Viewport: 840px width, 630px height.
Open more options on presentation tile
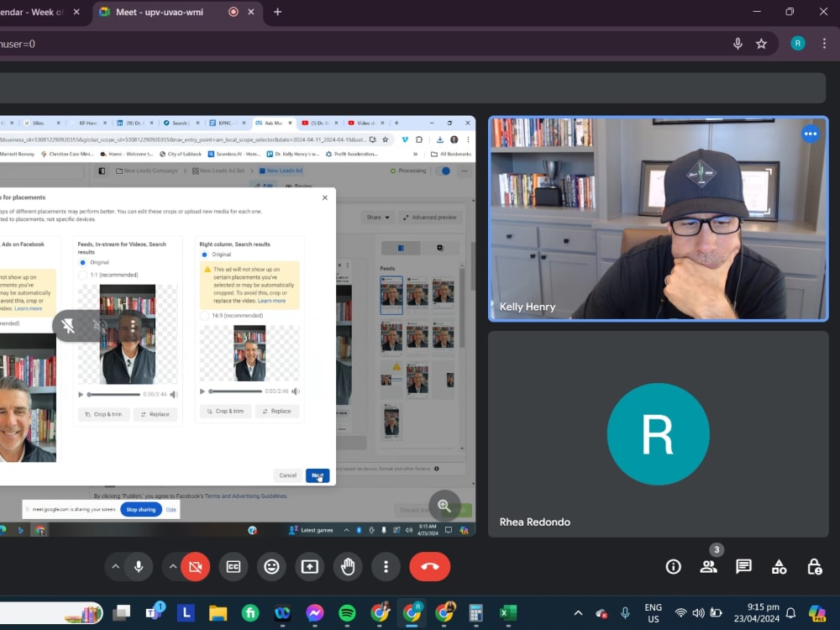[x=133, y=325]
